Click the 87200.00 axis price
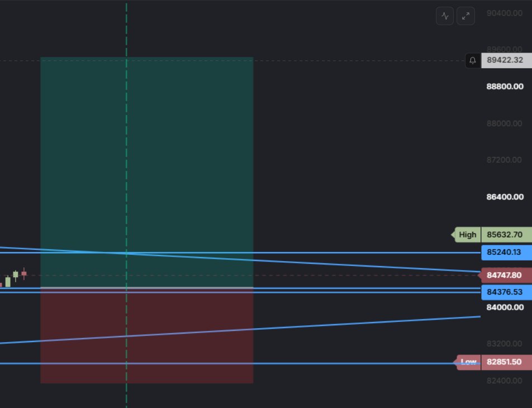The height and width of the screenshot is (408, 532). (505, 160)
